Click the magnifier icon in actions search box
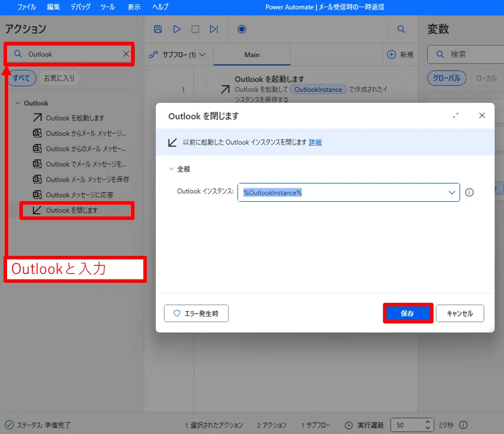Screen dimensions: 504x434 coord(18,54)
